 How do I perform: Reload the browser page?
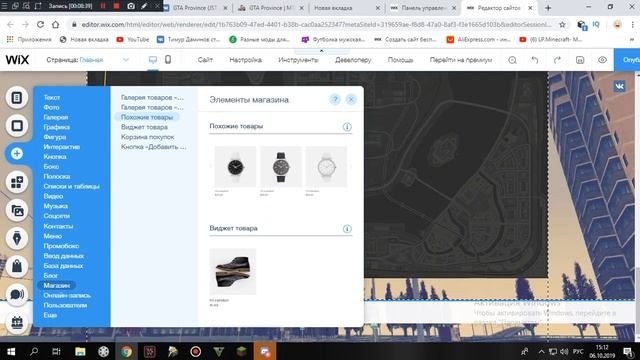point(40,25)
